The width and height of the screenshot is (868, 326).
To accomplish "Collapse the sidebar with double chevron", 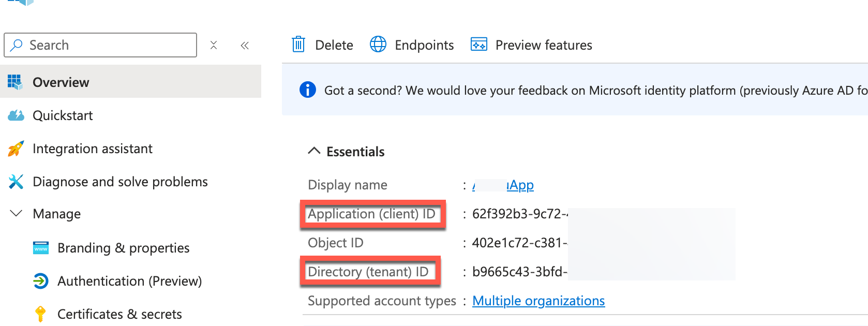I will (245, 46).
